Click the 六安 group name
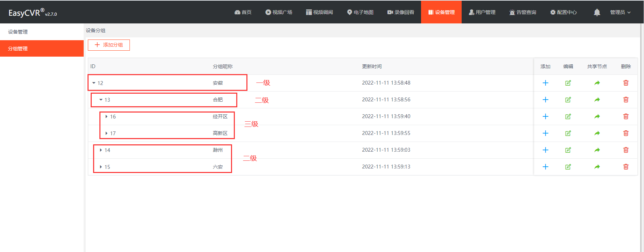This screenshot has height=252, width=644. [x=218, y=167]
